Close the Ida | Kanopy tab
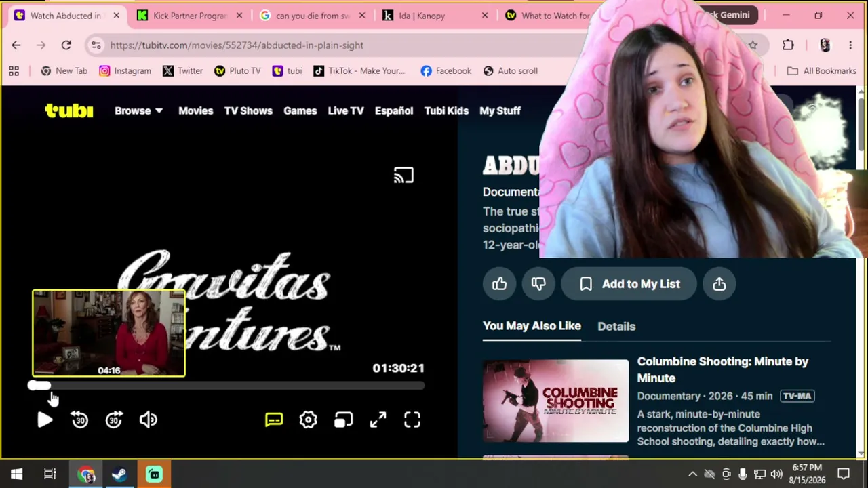The height and width of the screenshot is (488, 868). coord(484,16)
